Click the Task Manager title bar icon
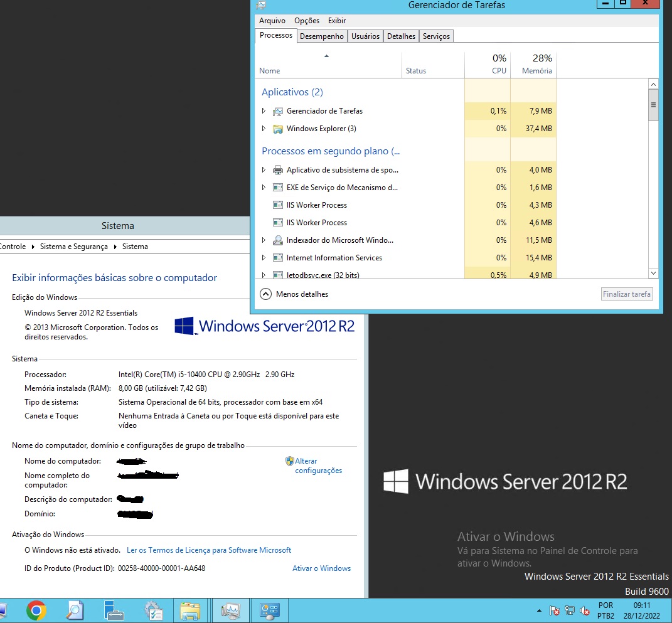Viewport: 672px width, 623px height. 261,5
